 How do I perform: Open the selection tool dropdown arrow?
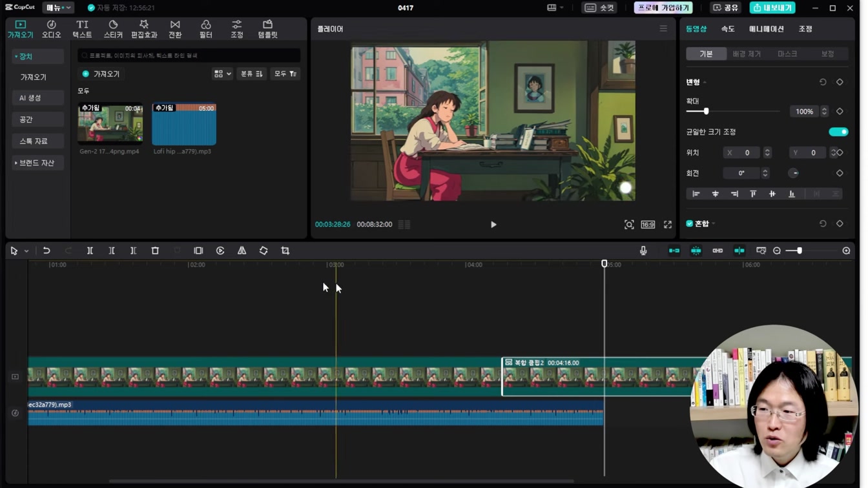(26, 250)
